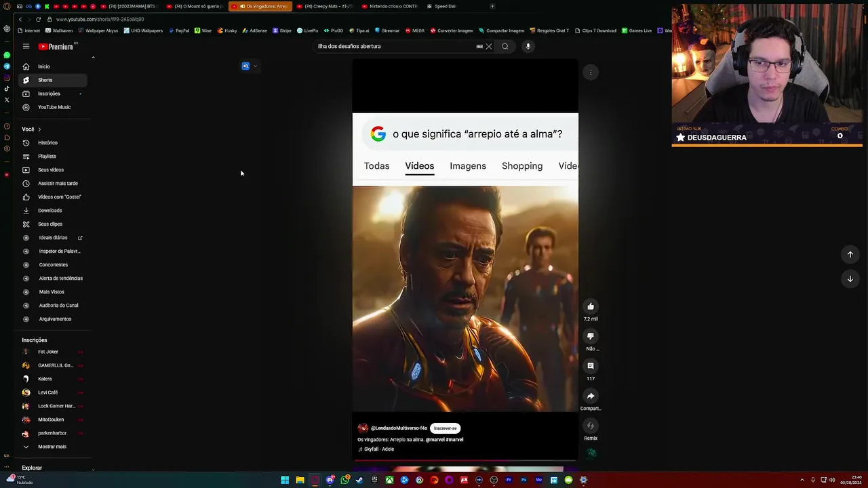The image size is (868, 488).
Task: Dislike the short with thumbs-down
Action: [591, 336]
